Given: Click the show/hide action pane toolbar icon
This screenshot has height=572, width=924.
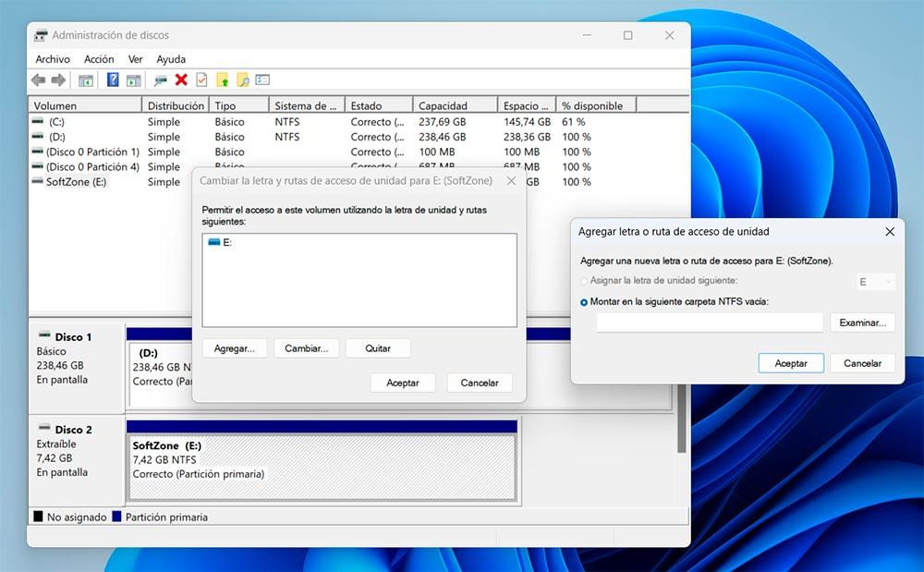Looking at the screenshot, I should (x=132, y=79).
